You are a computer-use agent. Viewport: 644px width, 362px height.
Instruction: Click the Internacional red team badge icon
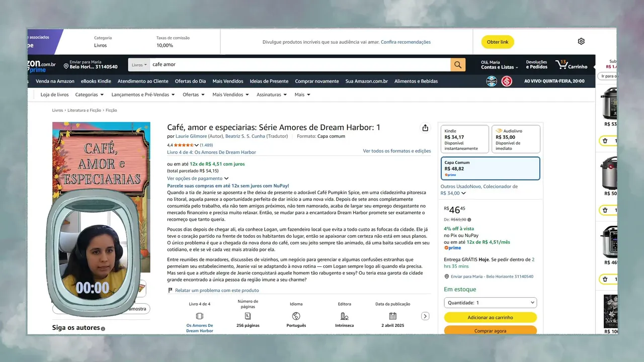click(506, 81)
